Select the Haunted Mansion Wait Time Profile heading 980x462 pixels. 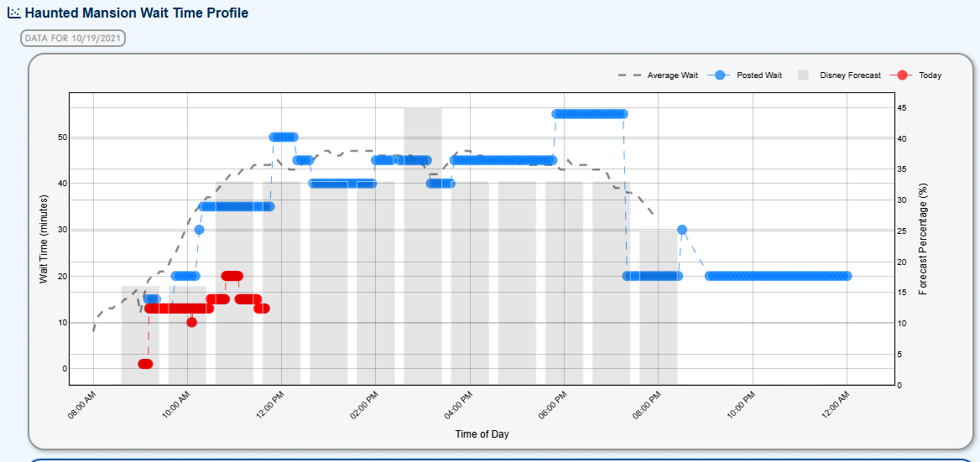136,13
